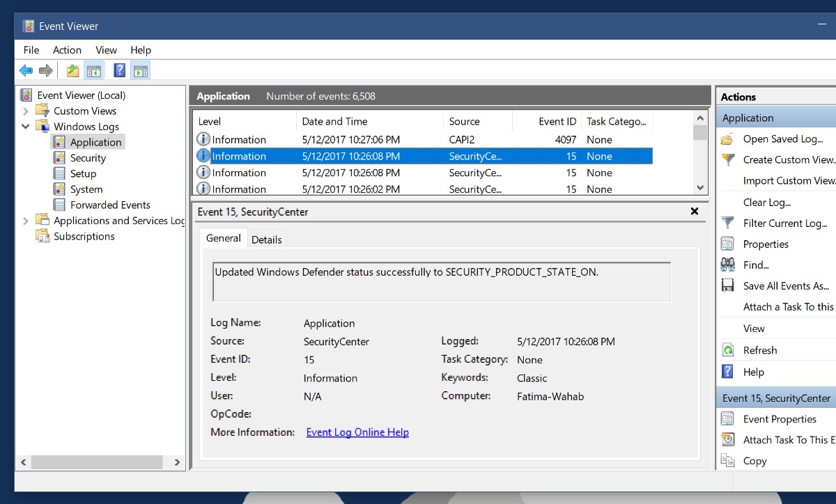Image resolution: width=836 pixels, height=504 pixels.
Task: Open the Help menu in the menu bar
Action: click(x=141, y=50)
